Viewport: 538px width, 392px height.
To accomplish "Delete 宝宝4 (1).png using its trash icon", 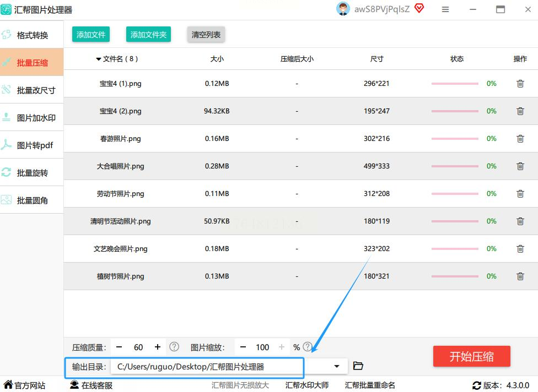I will [520, 84].
